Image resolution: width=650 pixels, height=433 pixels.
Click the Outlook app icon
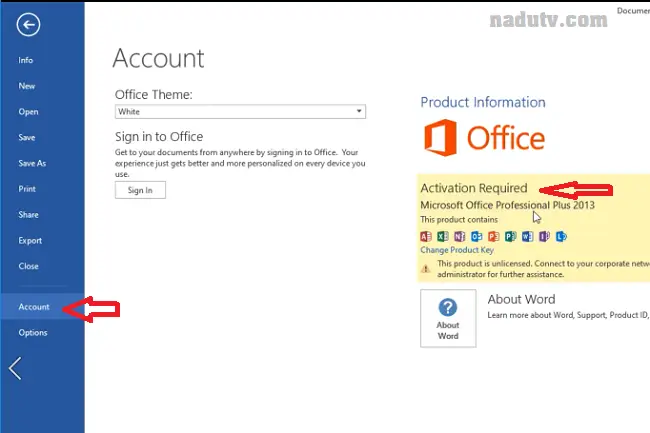click(x=477, y=236)
